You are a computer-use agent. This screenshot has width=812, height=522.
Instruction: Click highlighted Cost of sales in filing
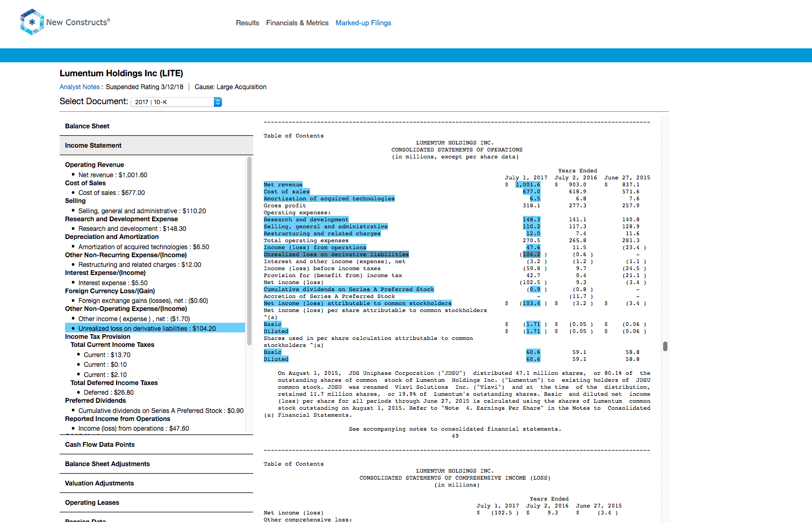(286, 192)
